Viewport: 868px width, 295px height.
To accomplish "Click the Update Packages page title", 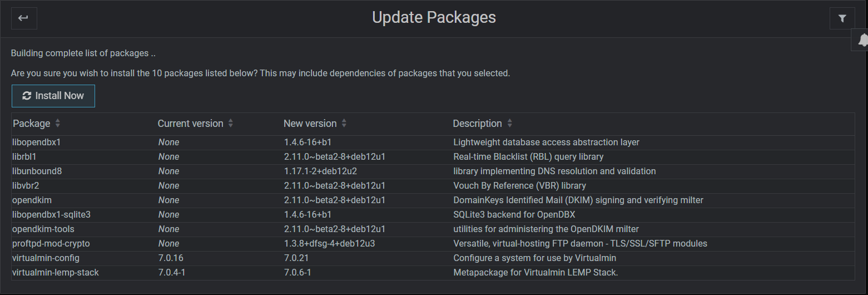I will [434, 18].
